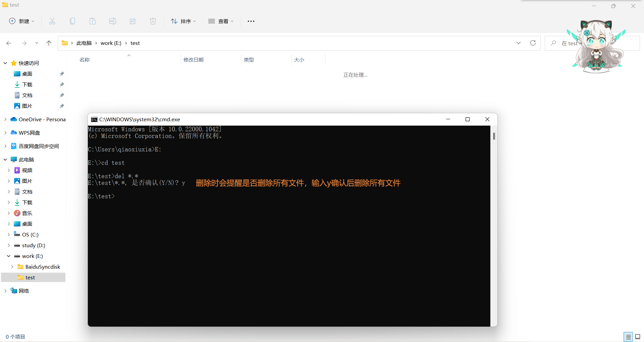Viewport: 644px width, 342px height.
Task: Open 图片 under quick access
Action: point(27,106)
